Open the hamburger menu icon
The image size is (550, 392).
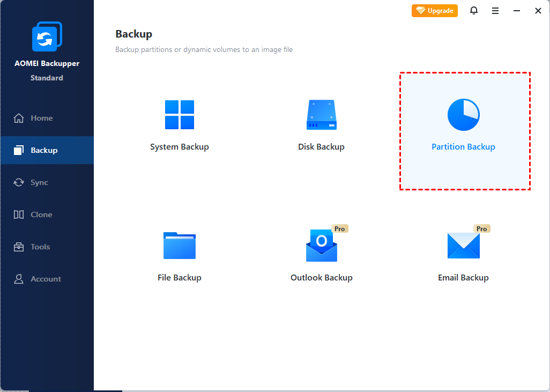coord(495,11)
